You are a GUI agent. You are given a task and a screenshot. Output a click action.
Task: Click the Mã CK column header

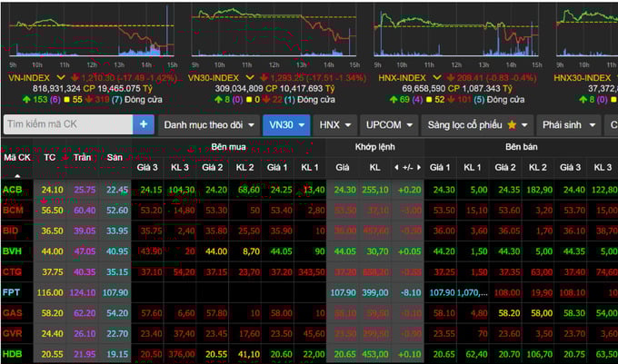click(x=17, y=157)
